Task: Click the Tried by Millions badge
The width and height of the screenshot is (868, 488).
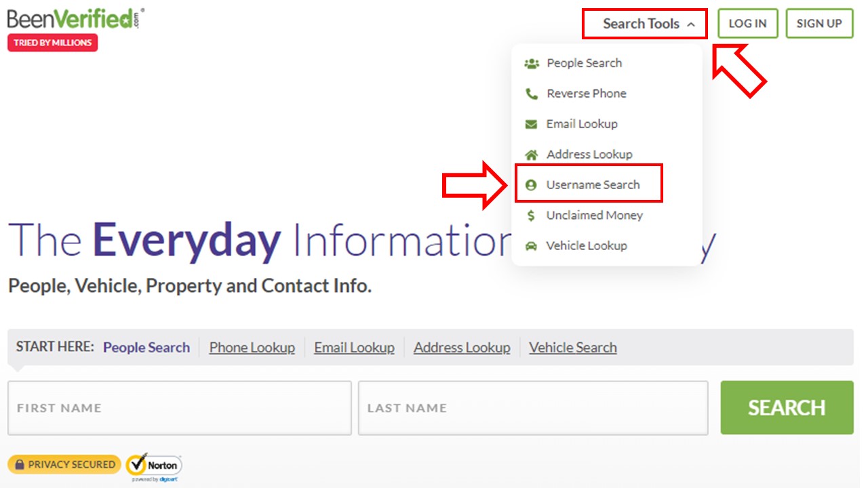Action: [53, 43]
